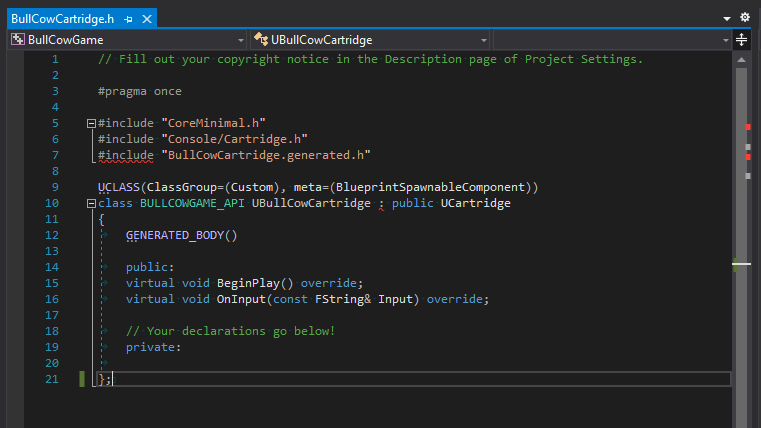
Task: Open the BullCowGame project scope dropdown
Action: [x=241, y=40]
